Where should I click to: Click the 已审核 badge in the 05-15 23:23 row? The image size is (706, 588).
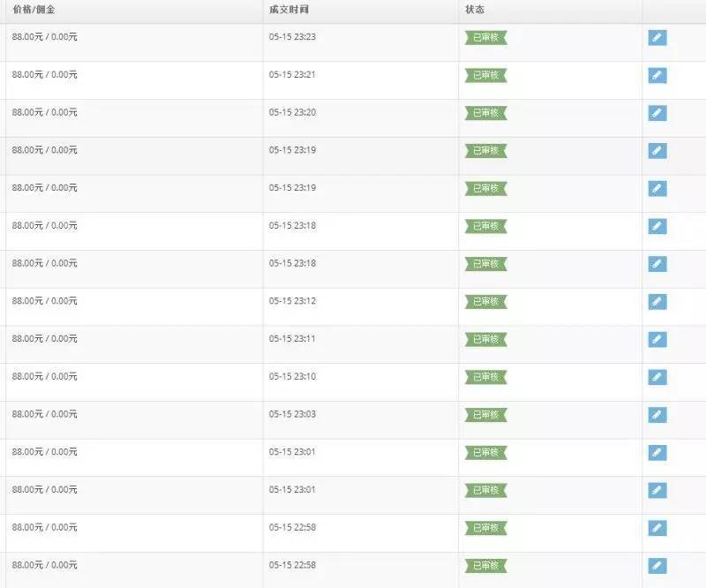point(486,38)
